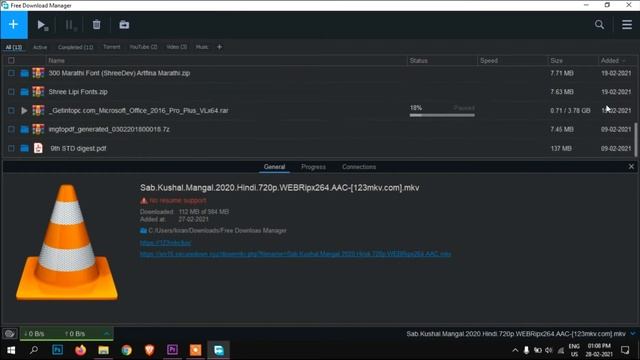Viewport: 640px width, 360px height.
Task: Open the Connections details tab
Action: 359,167
